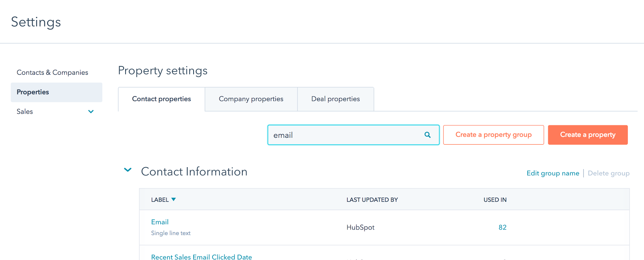Open the Recent Sales Email Clicked Date property
Viewport: 644px width, 260px height.
tap(201, 257)
